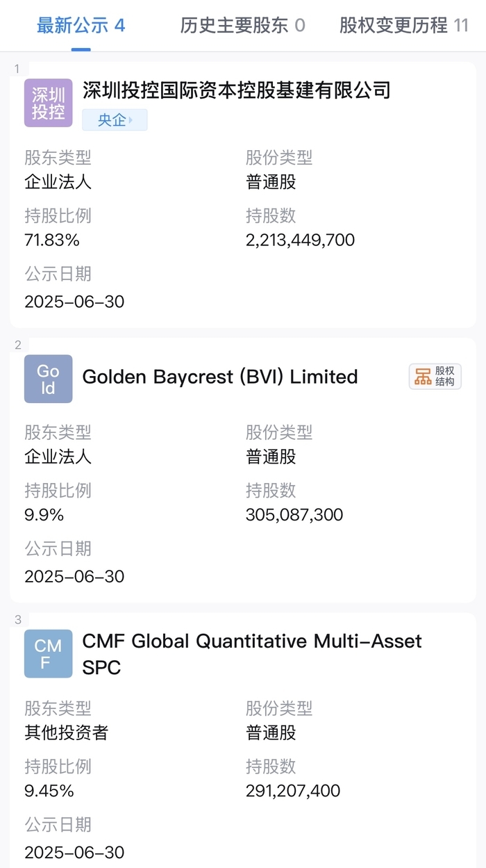Switch to 历史主要股东 tab
The image size is (486, 868).
(x=242, y=26)
